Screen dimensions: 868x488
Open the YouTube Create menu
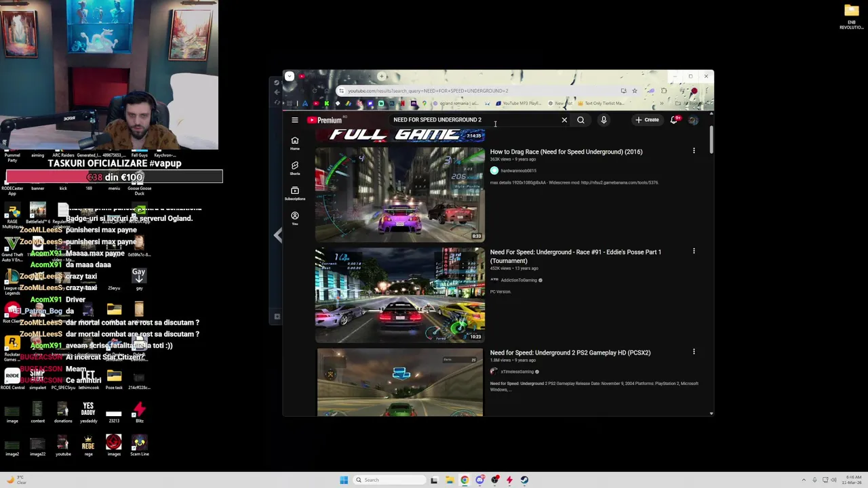coord(647,120)
